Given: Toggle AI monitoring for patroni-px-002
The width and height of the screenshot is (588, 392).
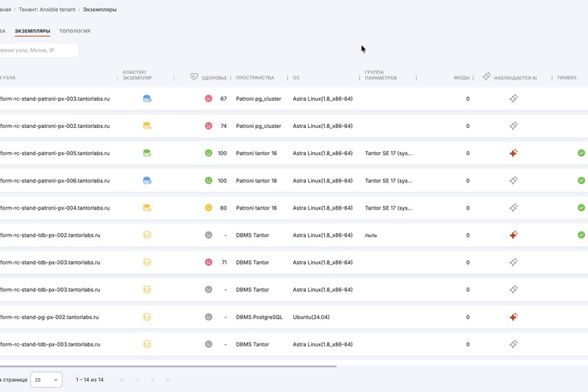Looking at the screenshot, I should tap(513, 126).
